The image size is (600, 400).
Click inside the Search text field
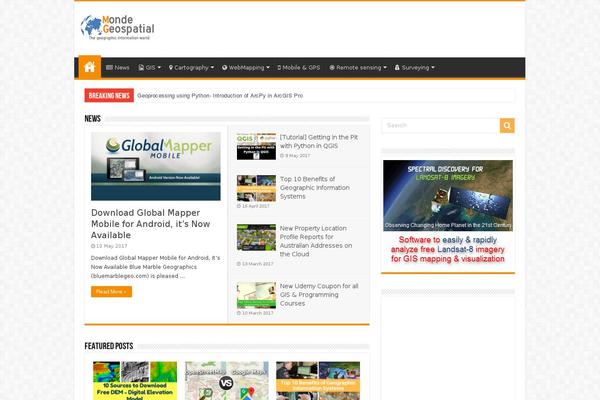coord(440,126)
